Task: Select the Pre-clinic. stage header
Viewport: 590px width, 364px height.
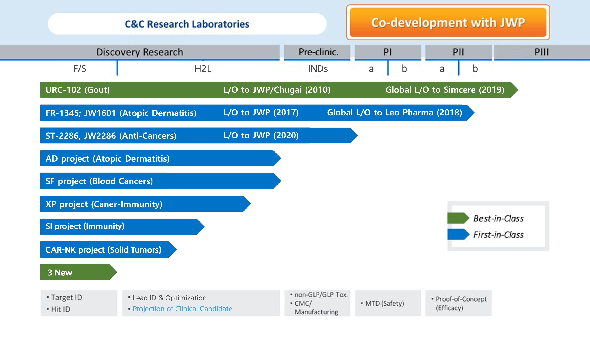Action: pos(317,52)
